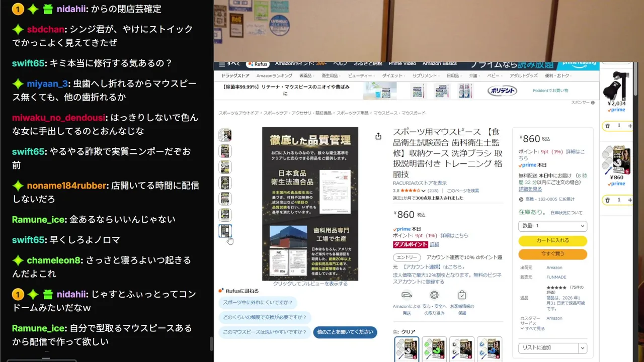
Task: Select the green mouthpiece color swatch
Action: [434, 349]
